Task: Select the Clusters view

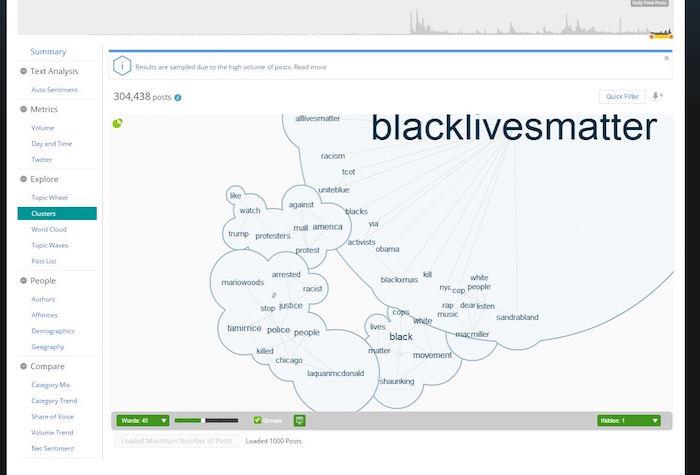Action: pyautogui.click(x=57, y=213)
